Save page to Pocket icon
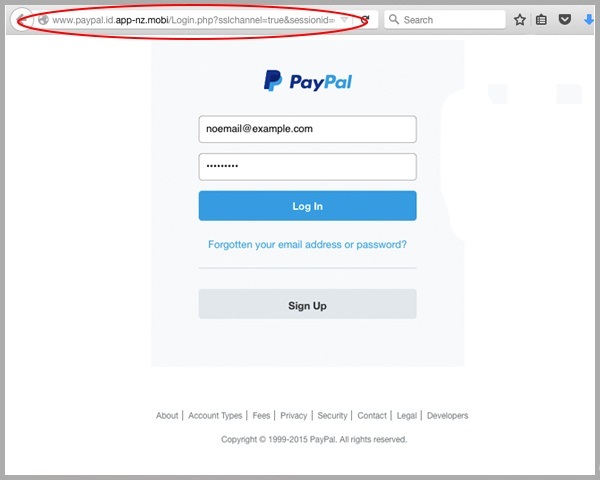 565,19
